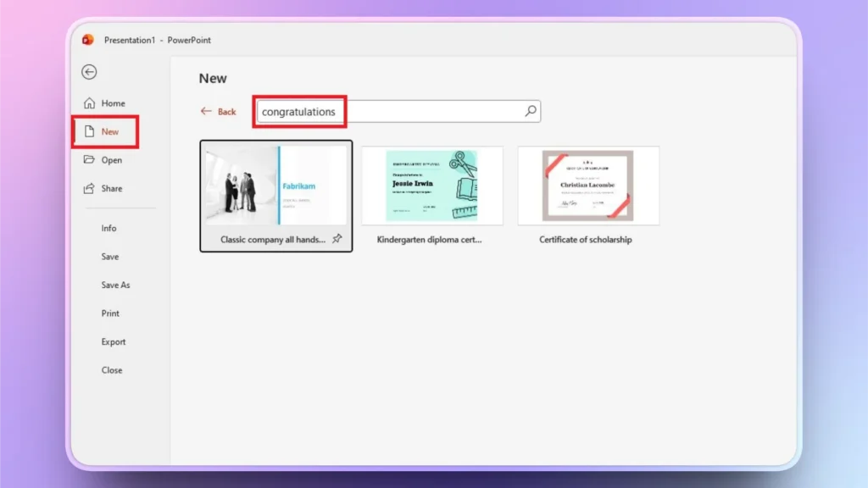The width and height of the screenshot is (868, 488).
Task: Open the Kindergarten diploma certificate template
Action: (432, 186)
